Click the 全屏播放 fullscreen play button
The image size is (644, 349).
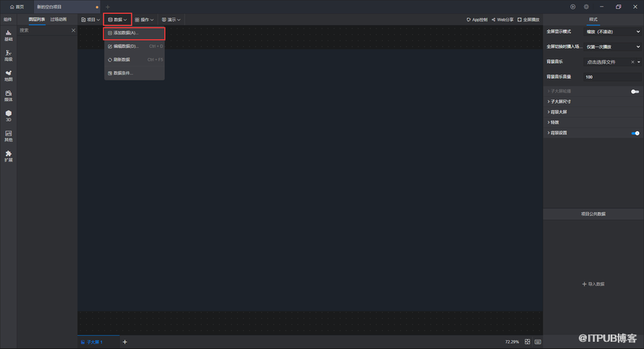click(x=528, y=20)
